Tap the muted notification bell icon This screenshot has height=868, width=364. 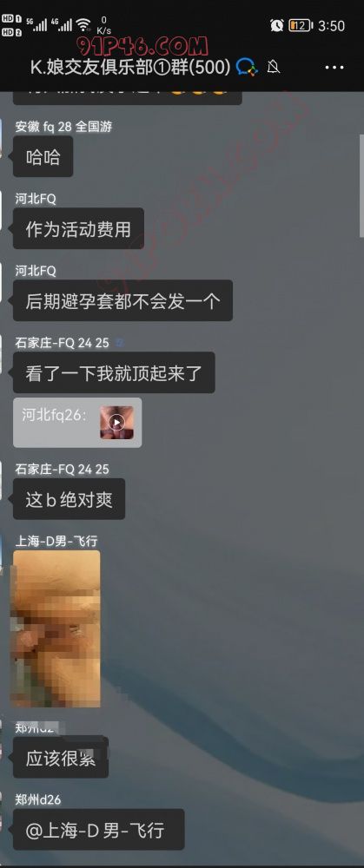point(273,68)
